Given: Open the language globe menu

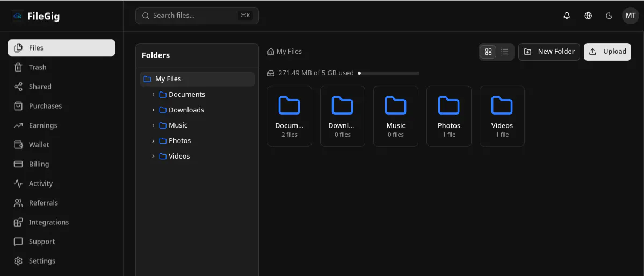Looking at the screenshot, I should pyautogui.click(x=588, y=16).
